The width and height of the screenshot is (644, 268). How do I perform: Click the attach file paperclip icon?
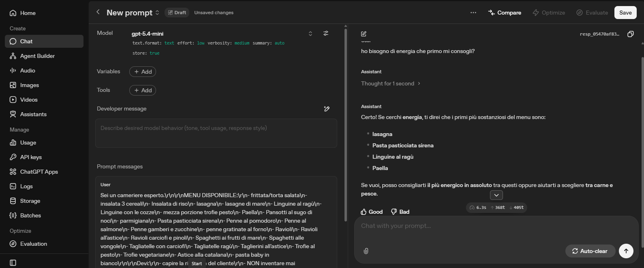[366, 251]
